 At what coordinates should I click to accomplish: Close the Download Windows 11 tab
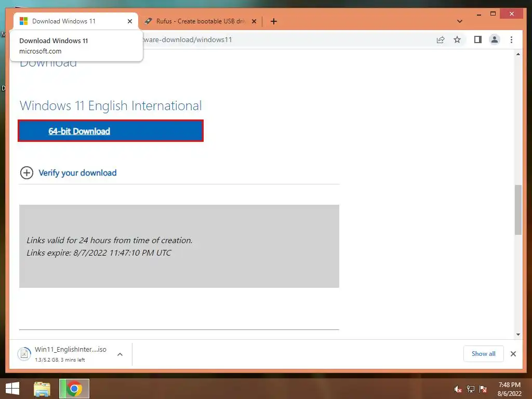[x=129, y=21]
